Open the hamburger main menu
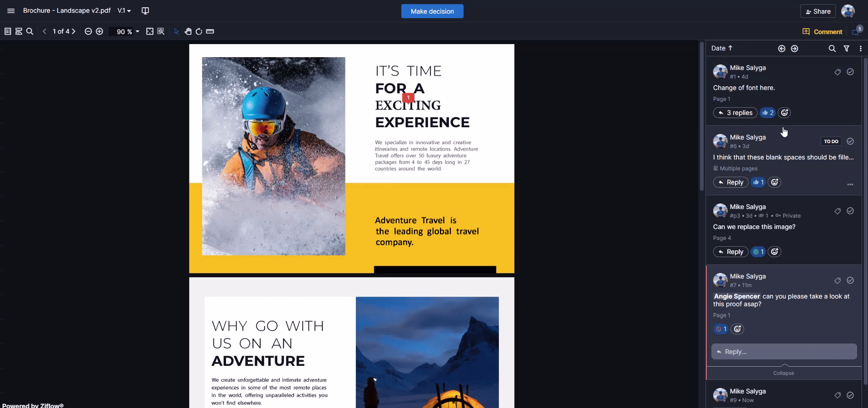Image resolution: width=868 pixels, height=408 pixels. pos(11,11)
